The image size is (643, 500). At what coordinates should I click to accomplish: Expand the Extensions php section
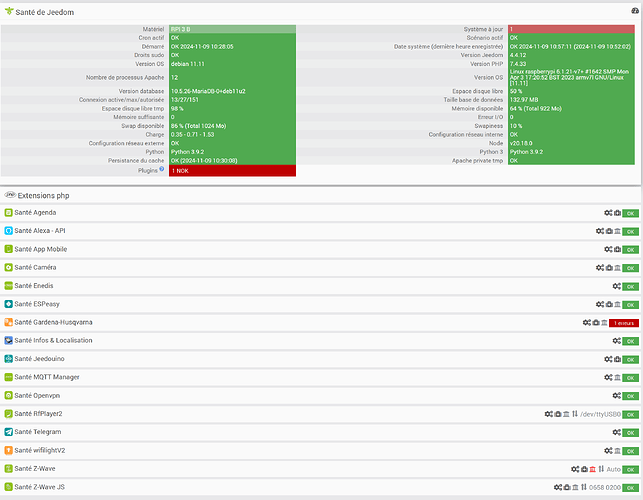point(43,196)
